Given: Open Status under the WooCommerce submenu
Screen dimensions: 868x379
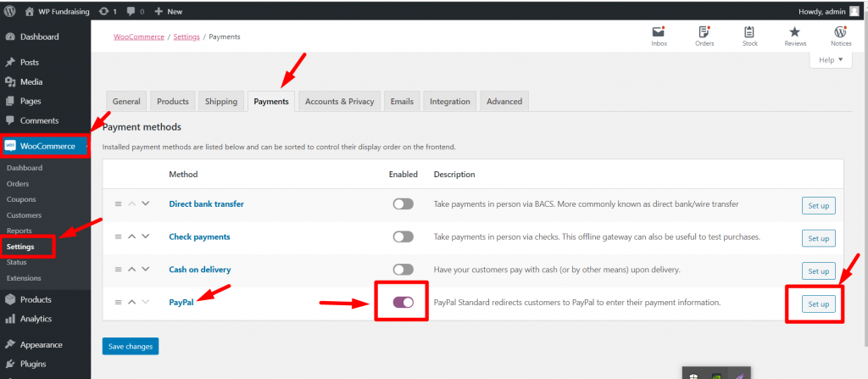Looking at the screenshot, I should click(17, 262).
